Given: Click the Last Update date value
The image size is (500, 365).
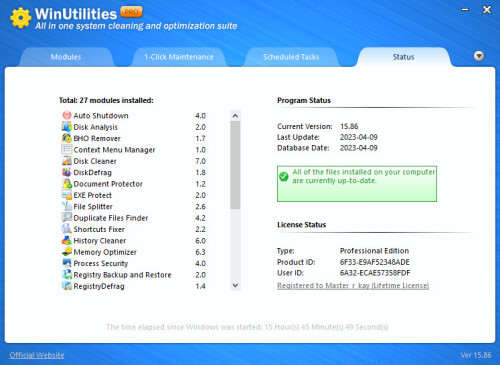Looking at the screenshot, I should 359,137.
